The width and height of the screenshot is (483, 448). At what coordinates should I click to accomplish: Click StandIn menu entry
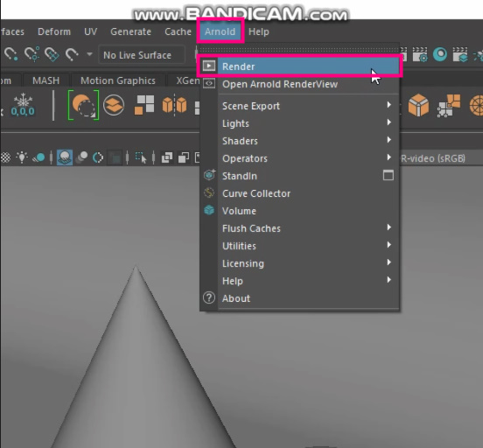290,176
